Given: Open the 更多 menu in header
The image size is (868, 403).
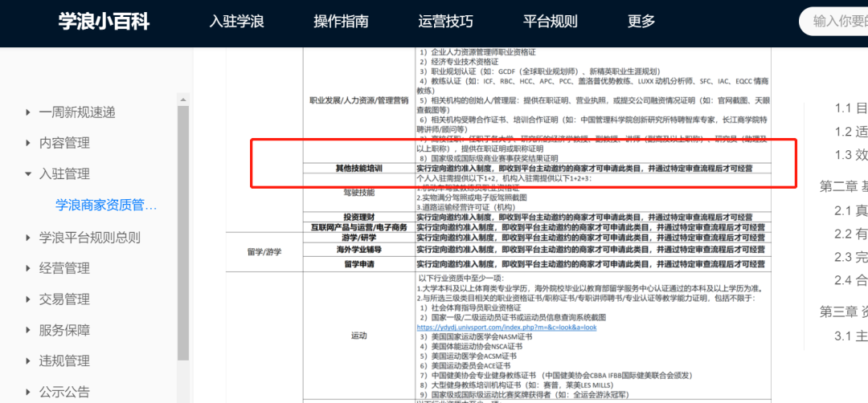Looking at the screenshot, I should pyautogui.click(x=641, y=22).
